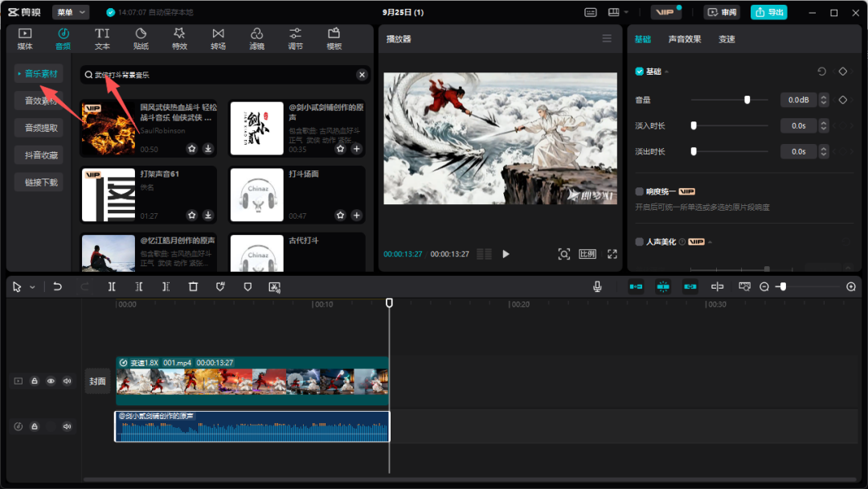
Task: Click the undo arrow in timeline toolbar
Action: pos(58,286)
